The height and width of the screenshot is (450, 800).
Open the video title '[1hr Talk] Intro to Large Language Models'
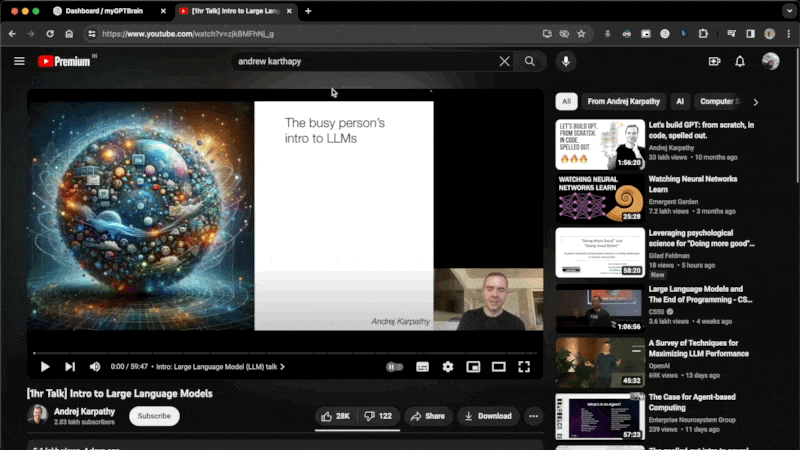click(120, 393)
